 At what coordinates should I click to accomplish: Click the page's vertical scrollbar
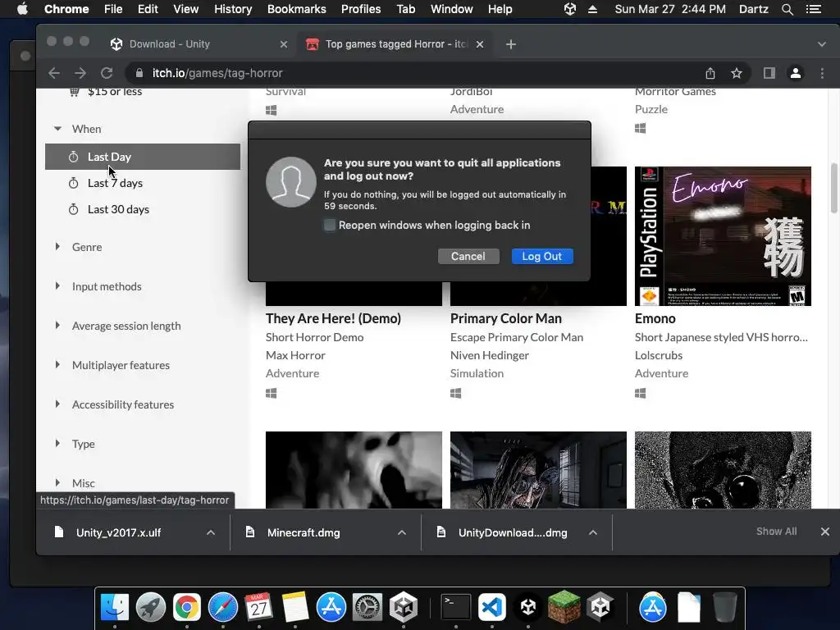click(x=833, y=188)
